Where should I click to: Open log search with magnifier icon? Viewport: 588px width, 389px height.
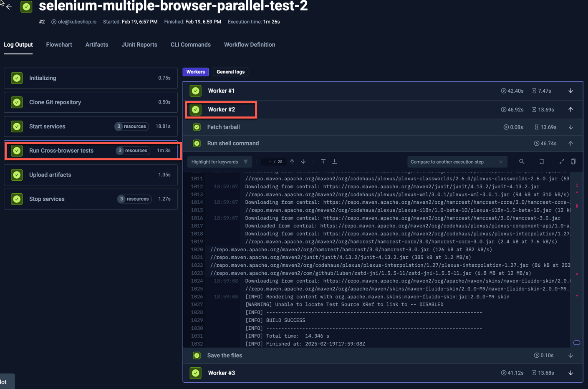(522, 162)
